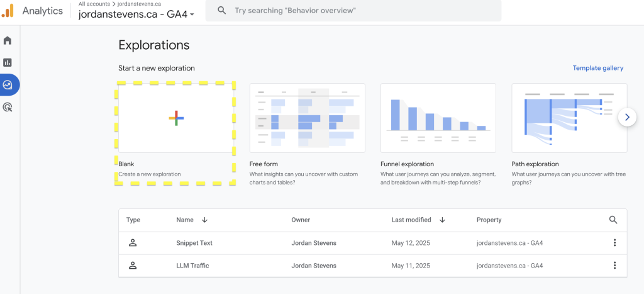The height and width of the screenshot is (294, 644).
Task: Open Advertising icon in left sidebar
Action: (8, 107)
